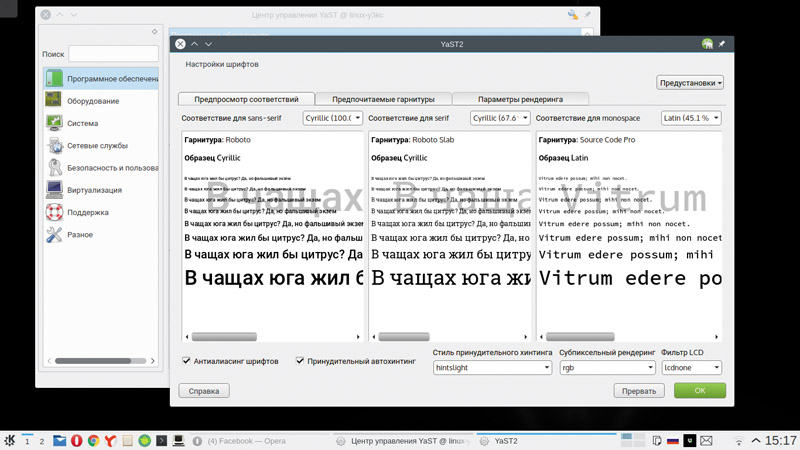
Task: Launch the terminal from the taskbar
Action: coord(161,440)
